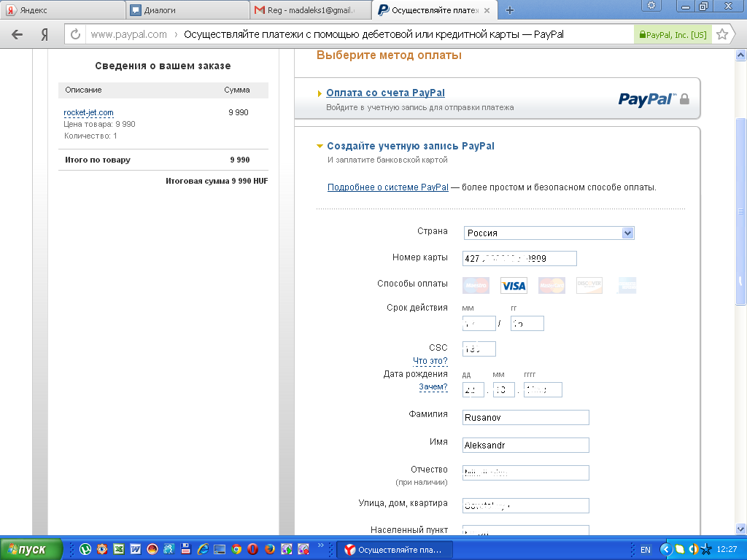Click the birth month (мм) field

(503, 389)
